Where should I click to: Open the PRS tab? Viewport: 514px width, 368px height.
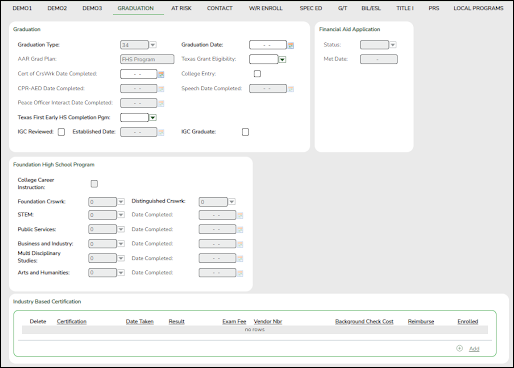click(434, 8)
